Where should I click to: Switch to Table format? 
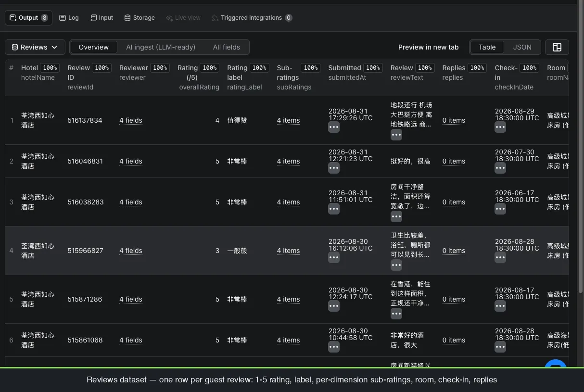[x=487, y=47]
